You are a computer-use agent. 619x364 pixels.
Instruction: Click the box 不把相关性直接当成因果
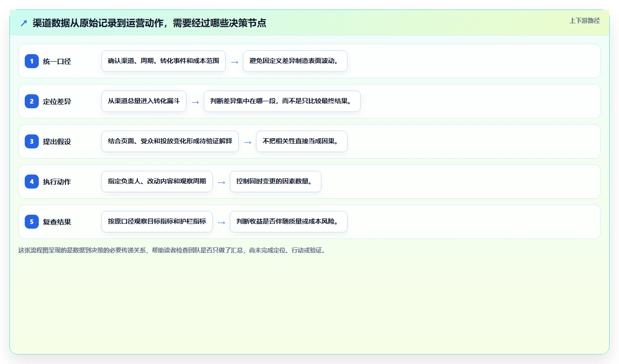302,141
